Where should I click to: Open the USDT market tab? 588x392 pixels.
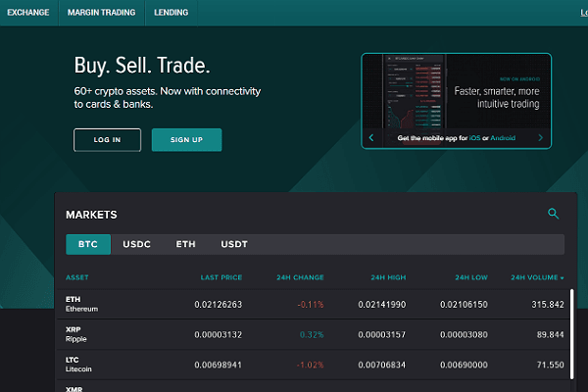point(234,244)
